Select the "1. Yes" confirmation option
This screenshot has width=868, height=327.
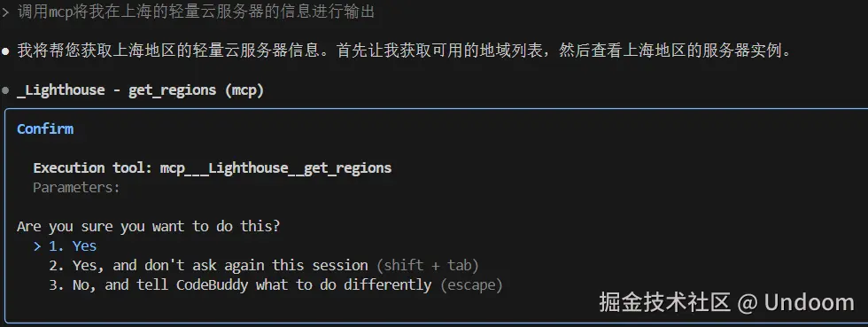(x=73, y=246)
